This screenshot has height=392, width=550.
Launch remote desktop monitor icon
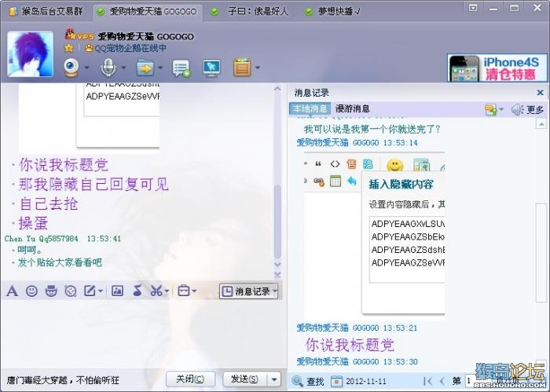click(211, 68)
